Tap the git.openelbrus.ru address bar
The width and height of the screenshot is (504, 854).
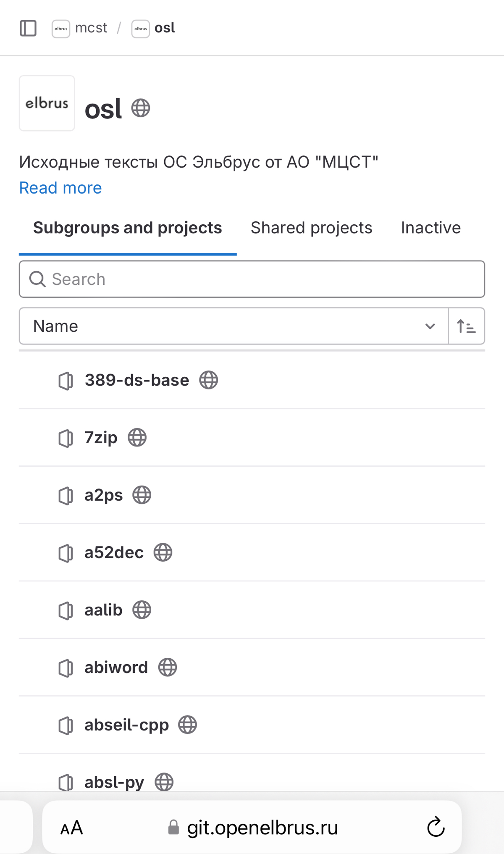coord(252,828)
